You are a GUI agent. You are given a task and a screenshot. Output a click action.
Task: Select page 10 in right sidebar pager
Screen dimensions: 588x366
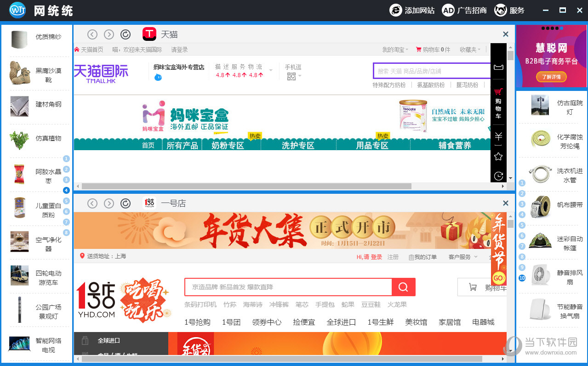(522, 278)
